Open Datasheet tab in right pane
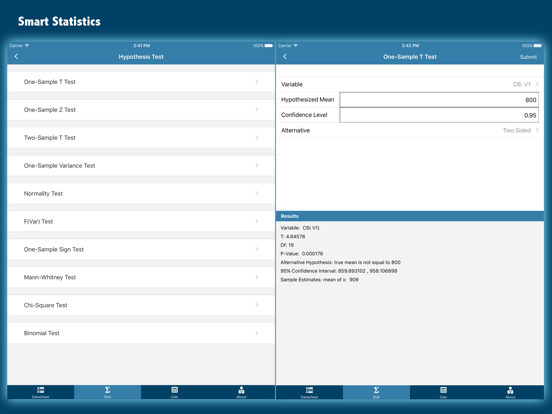 point(309,392)
